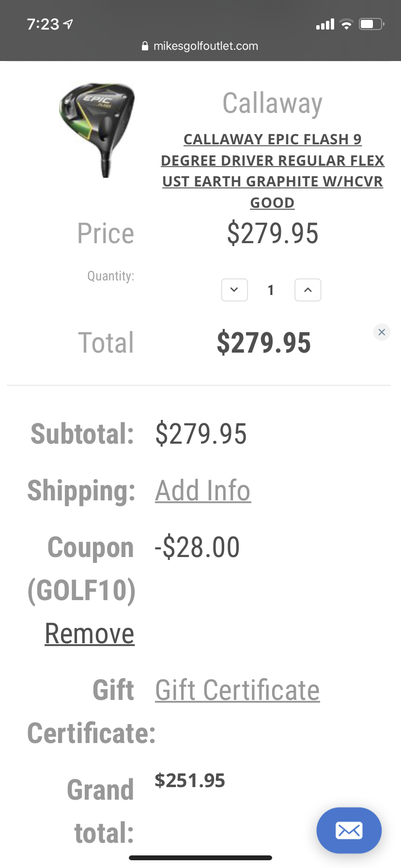The height and width of the screenshot is (868, 401).
Task: Tap the Callaway brand name heading
Action: (272, 103)
